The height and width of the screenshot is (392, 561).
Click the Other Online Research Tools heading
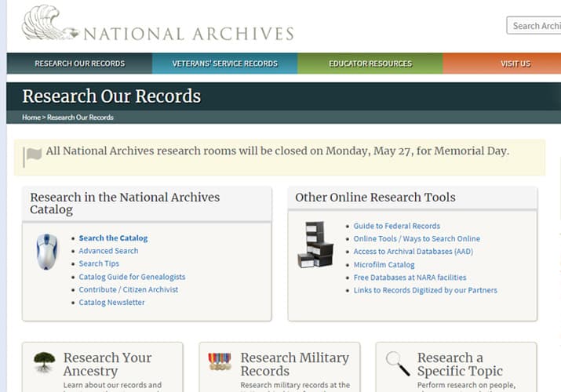coord(375,198)
